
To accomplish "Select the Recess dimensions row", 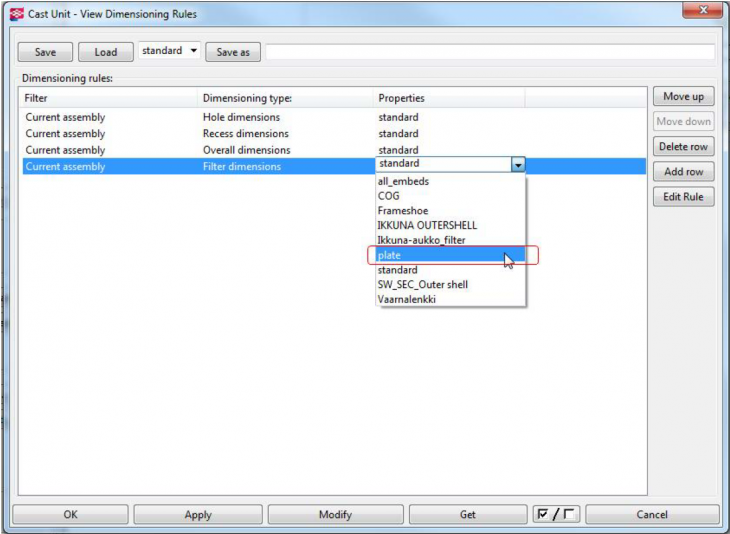I will point(334,134).
